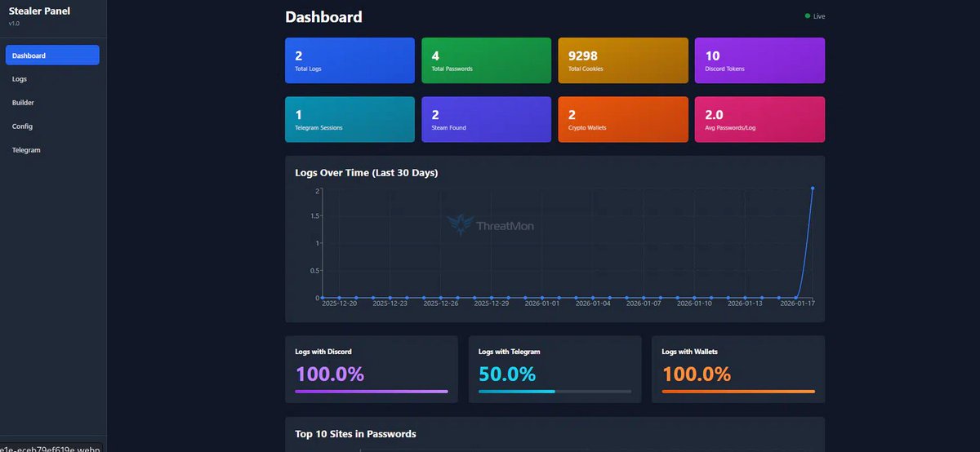Click the v1.0 version label
The width and height of the screenshot is (980, 452).
pyautogui.click(x=14, y=24)
